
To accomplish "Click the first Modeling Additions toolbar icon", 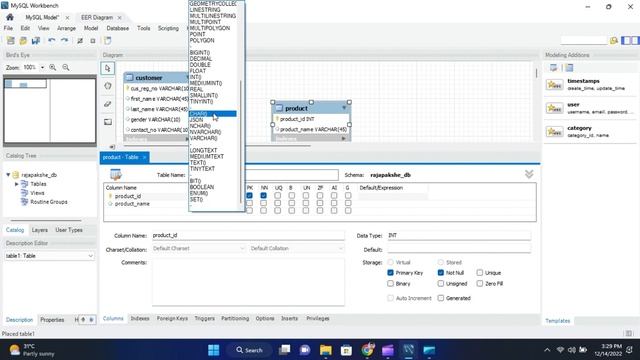I will (553, 68).
